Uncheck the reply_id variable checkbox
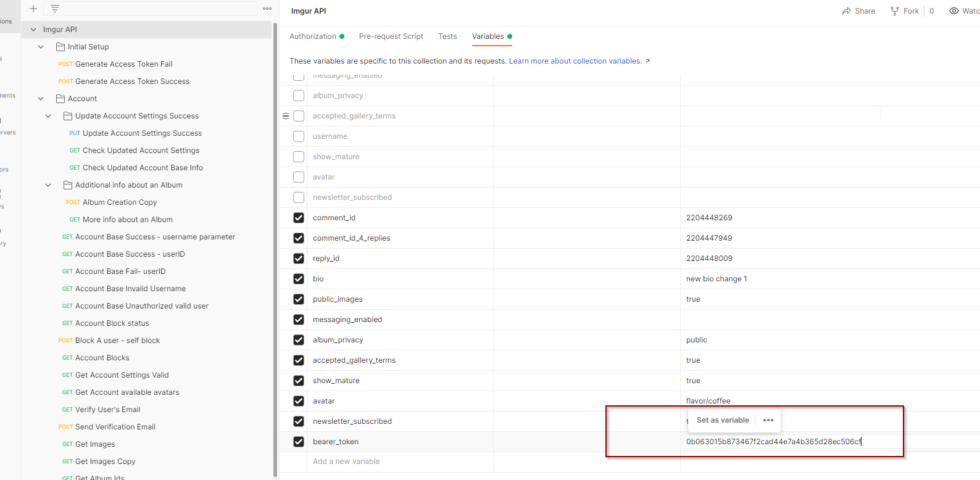Image resolution: width=980 pixels, height=480 pixels. [299, 259]
